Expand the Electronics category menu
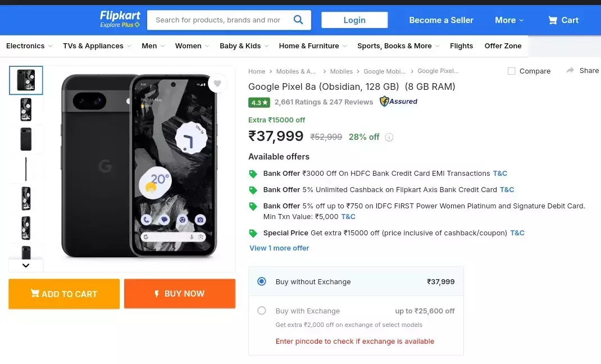 click(x=29, y=46)
